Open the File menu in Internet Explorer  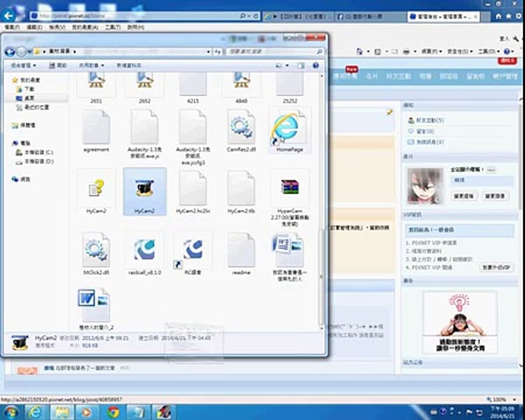[x=12, y=27]
